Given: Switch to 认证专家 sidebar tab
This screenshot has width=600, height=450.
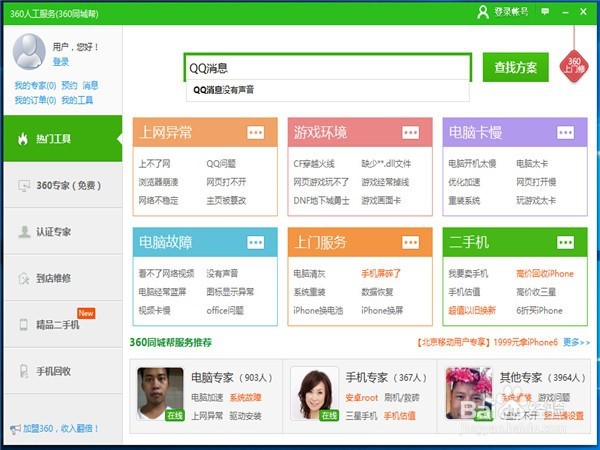Looking at the screenshot, I should [x=63, y=232].
